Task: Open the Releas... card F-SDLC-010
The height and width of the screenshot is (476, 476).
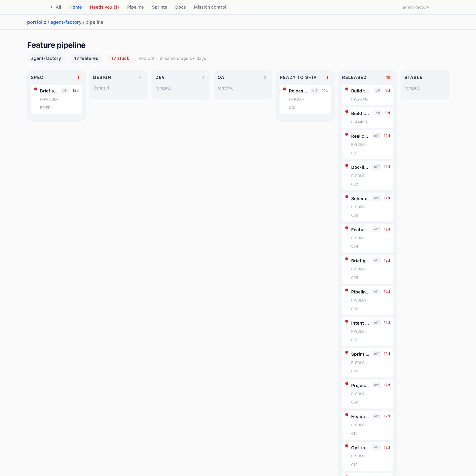Action: tap(305, 99)
